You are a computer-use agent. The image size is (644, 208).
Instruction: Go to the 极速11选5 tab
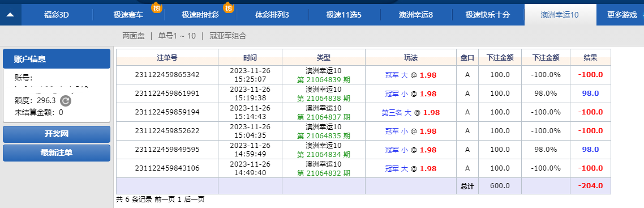coord(344,15)
